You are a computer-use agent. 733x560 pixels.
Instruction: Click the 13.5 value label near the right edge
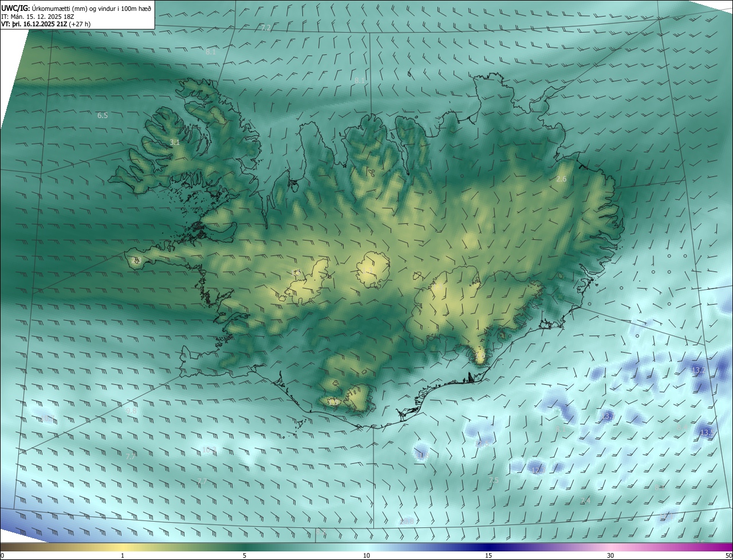coord(707,433)
